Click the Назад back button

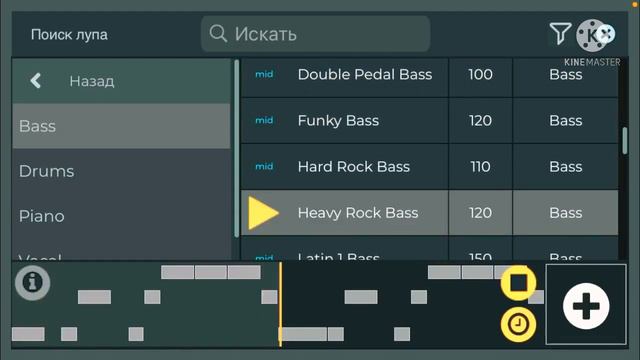(x=121, y=81)
